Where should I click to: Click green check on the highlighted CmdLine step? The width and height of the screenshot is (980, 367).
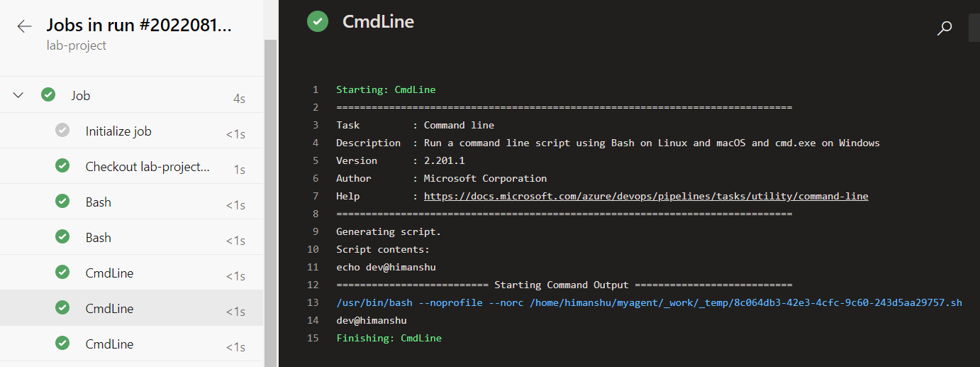[x=62, y=307]
